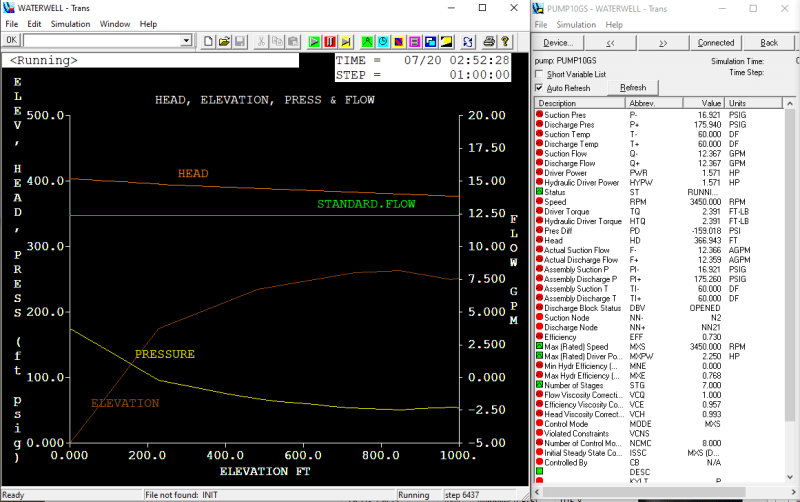Click the variable list scroll up arrow
Image resolution: width=800 pixels, height=502 pixels.
click(x=790, y=104)
